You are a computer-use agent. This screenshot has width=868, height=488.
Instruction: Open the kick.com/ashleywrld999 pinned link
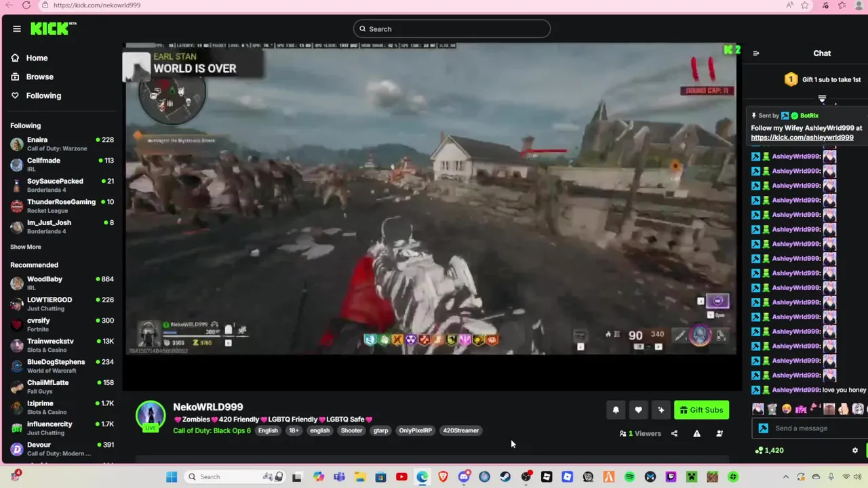click(802, 138)
